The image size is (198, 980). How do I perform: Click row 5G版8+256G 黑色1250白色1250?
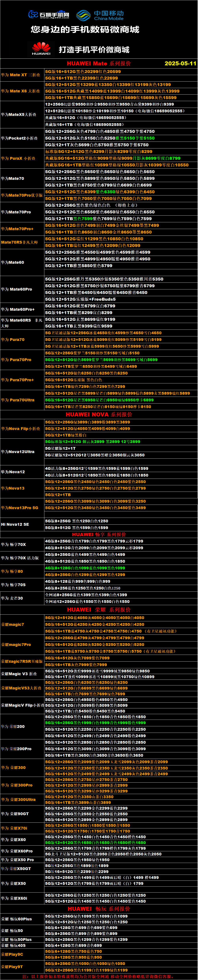pyautogui.click(x=121, y=521)
